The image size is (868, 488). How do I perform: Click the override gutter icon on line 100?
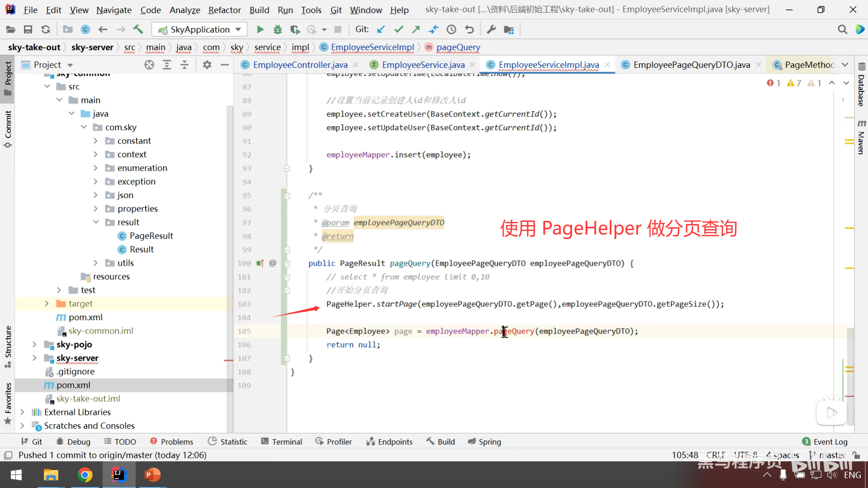pyautogui.click(x=260, y=263)
